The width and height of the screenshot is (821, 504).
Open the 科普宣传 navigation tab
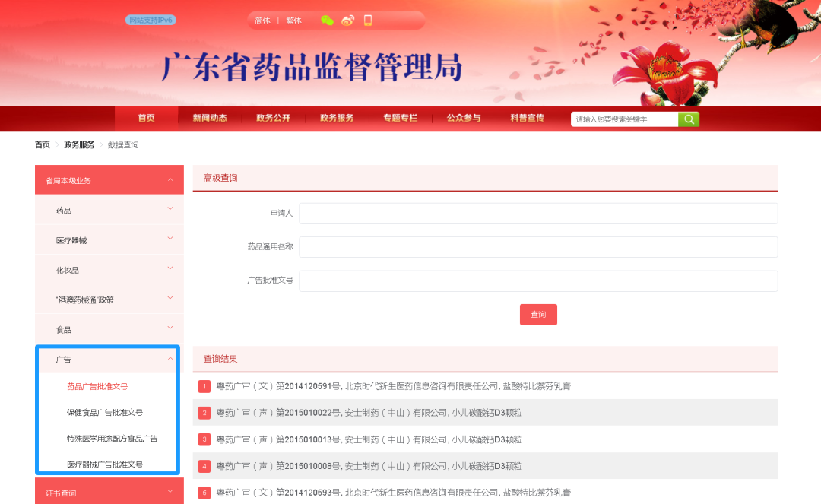point(527,119)
